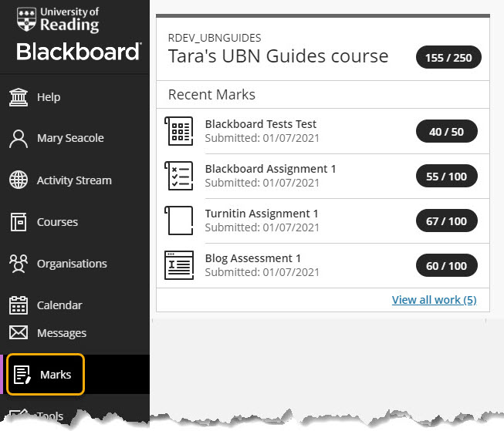Click the 55 / 100 mark pill
This screenshot has width=504, height=431.
[446, 176]
